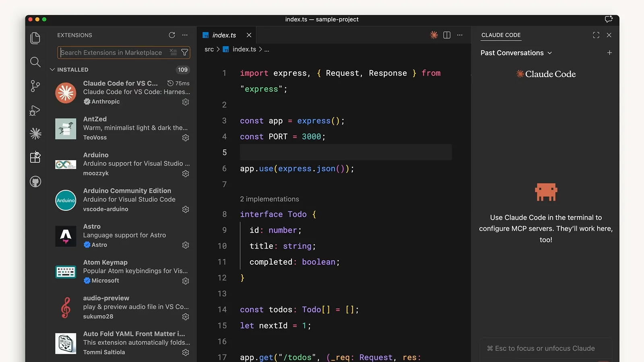Open the Run and Debug view
This screenshot has width=644, height=362.
pyautogui.click(x=35, y=110)
